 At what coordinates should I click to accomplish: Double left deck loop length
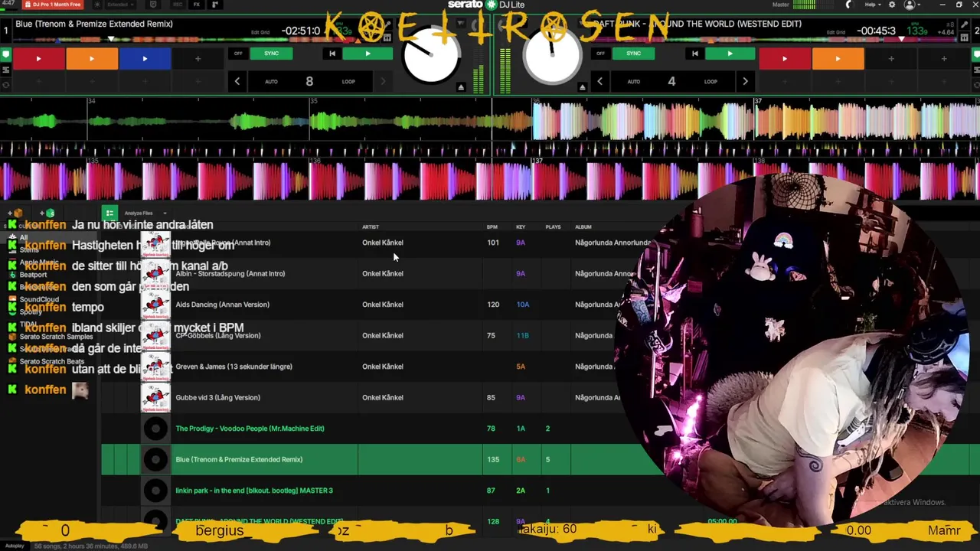[383, 81]
